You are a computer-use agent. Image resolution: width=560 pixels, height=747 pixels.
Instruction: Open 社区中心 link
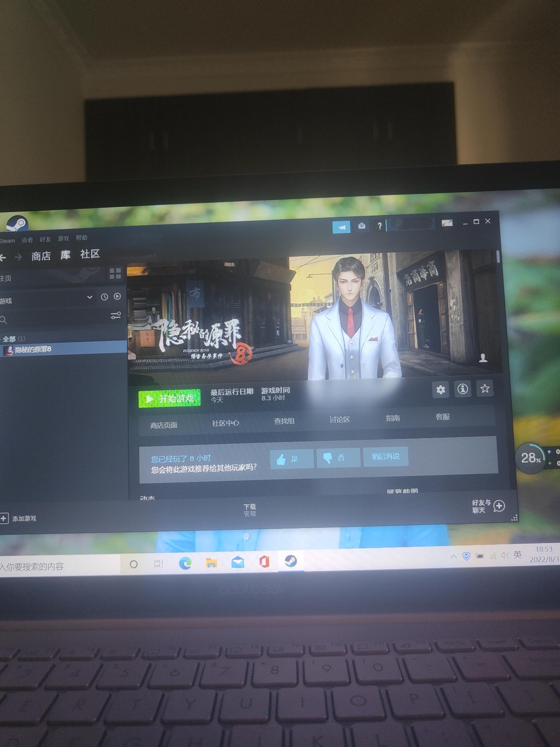[225, 423]
